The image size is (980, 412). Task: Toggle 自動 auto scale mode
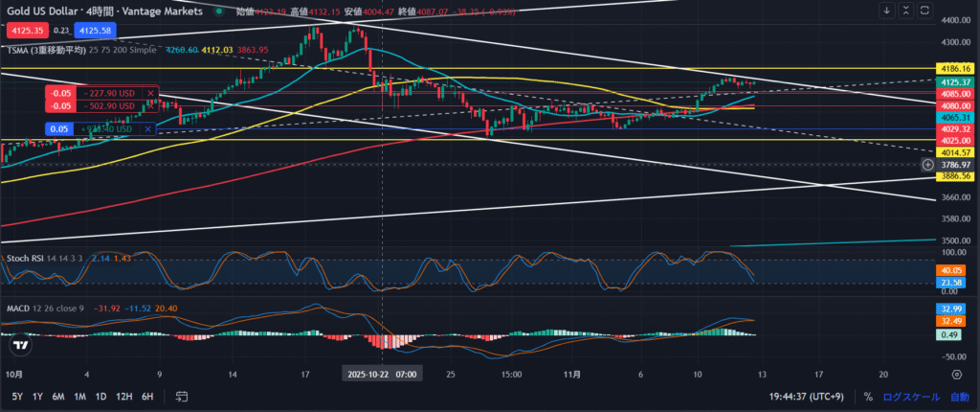(958, 396)
